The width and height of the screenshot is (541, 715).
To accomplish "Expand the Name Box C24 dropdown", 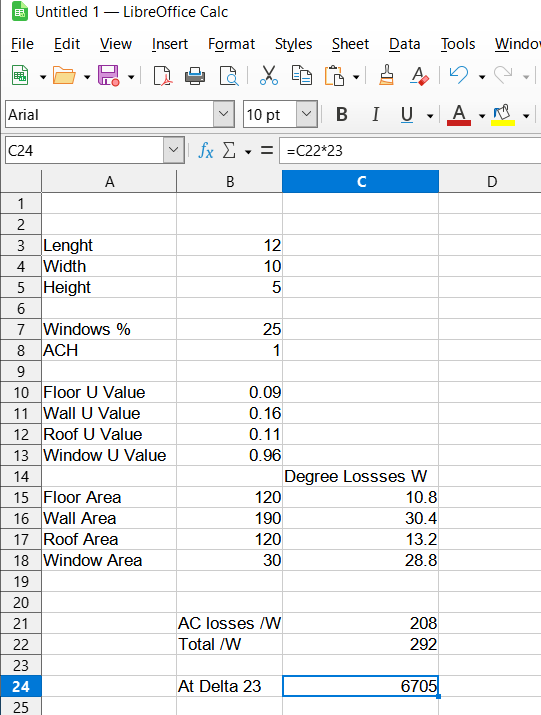I will click(173, 150).
